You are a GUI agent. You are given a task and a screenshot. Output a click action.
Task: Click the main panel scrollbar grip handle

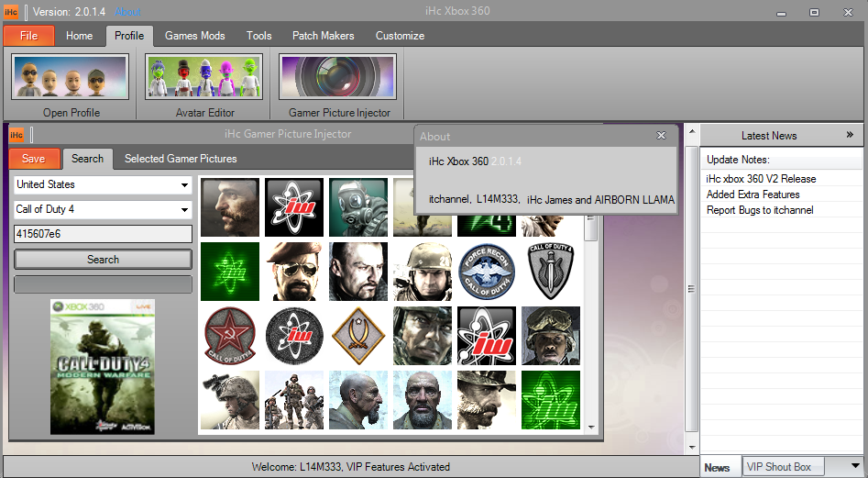tap(692, 289)
